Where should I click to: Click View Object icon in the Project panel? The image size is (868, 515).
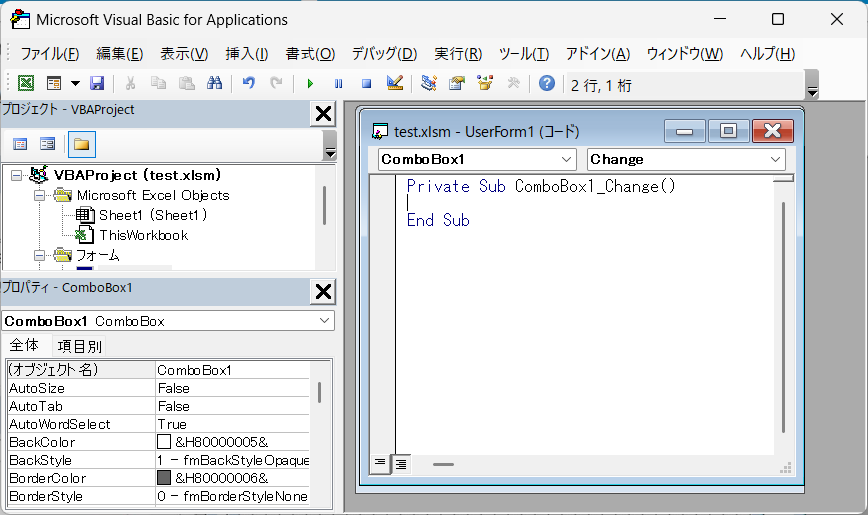pos(48,145)
